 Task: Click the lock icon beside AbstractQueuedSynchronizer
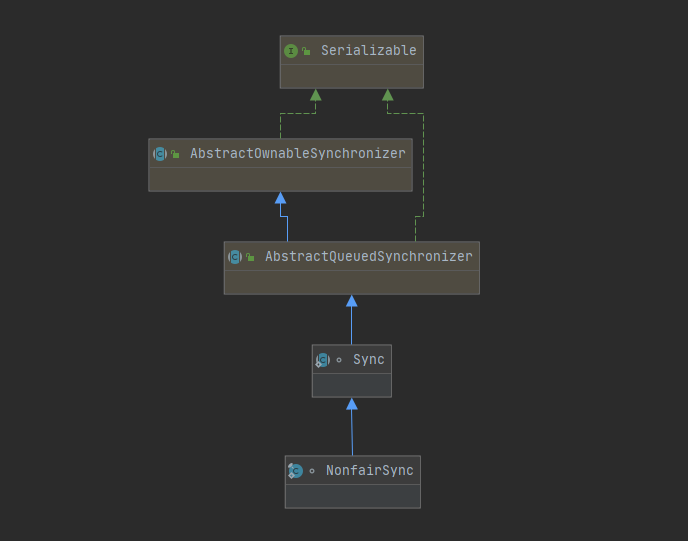click(x=250, y=257)
